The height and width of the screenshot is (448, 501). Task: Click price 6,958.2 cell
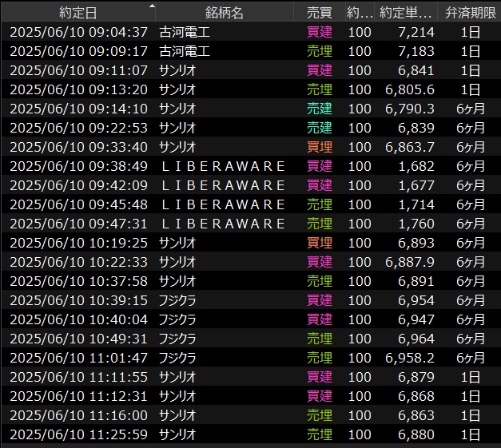pyautogui.click(x=410, y=358)
